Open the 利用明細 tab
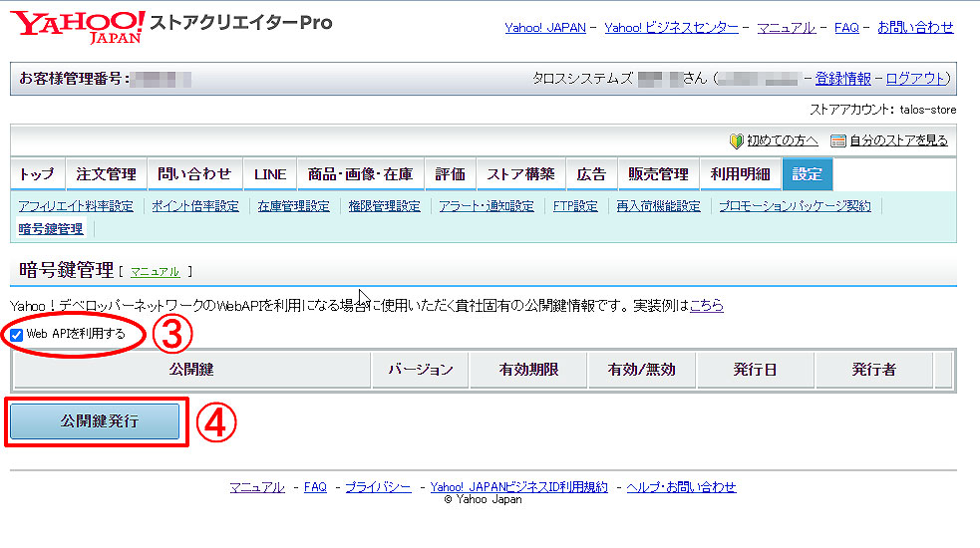The image size is (980, 548). point(741,174)
